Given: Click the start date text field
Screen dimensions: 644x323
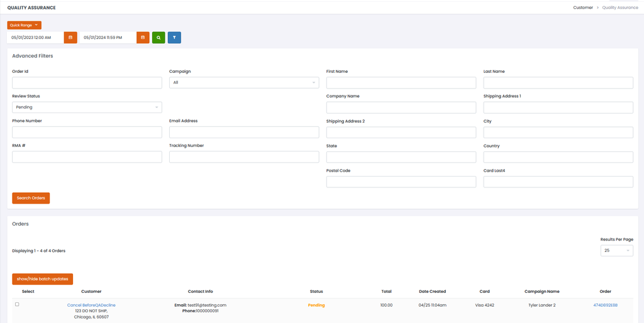Looking at the screenshot, I should (x=36, y=38).
